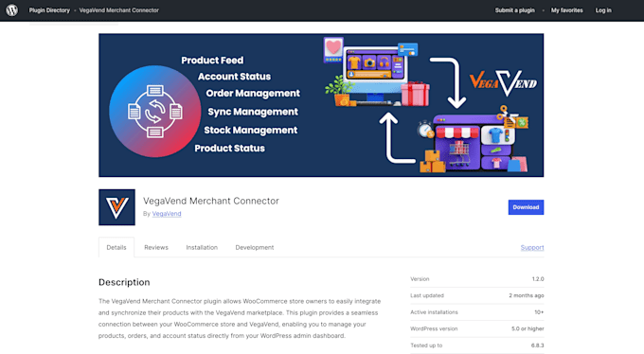Click the Last updated 2 months ago value
The height and width of the screenshot is (354, 644).
pos(527,295)
